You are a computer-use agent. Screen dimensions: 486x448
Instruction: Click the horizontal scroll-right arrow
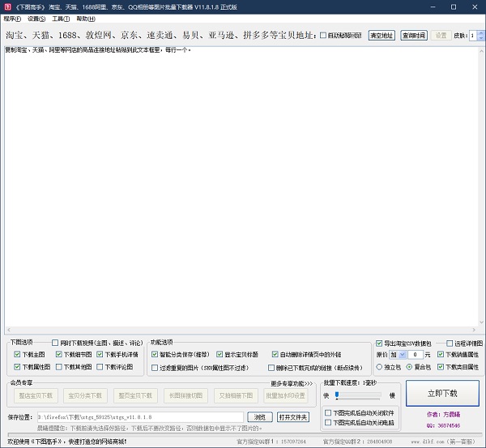pyautogui.click(x=474, y=330)
